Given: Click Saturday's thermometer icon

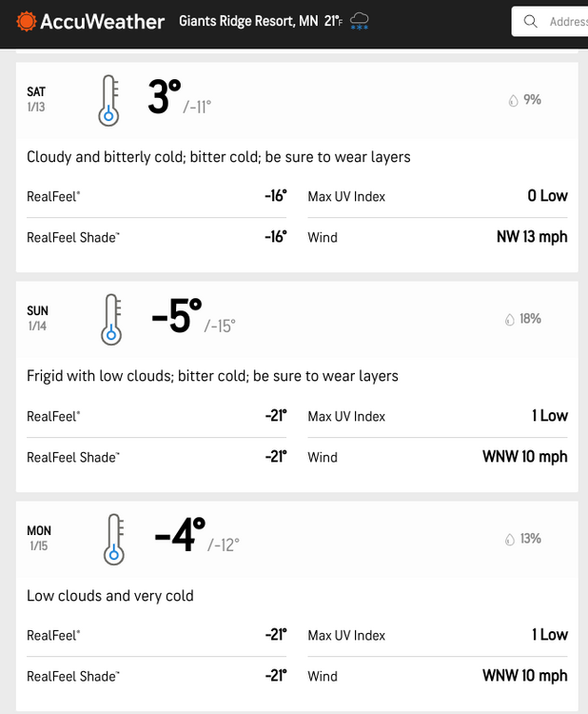Looking at the screenshot, I should (x=109, y=101).
